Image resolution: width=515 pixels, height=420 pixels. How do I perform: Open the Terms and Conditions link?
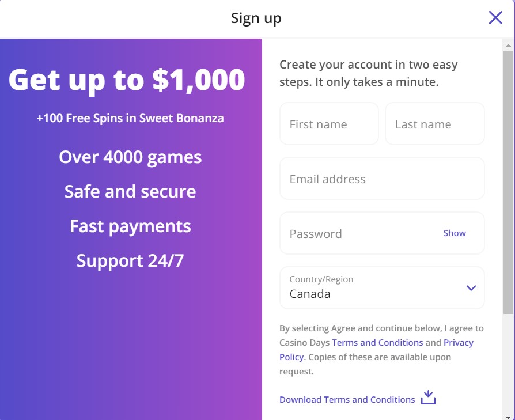point(377,342)
